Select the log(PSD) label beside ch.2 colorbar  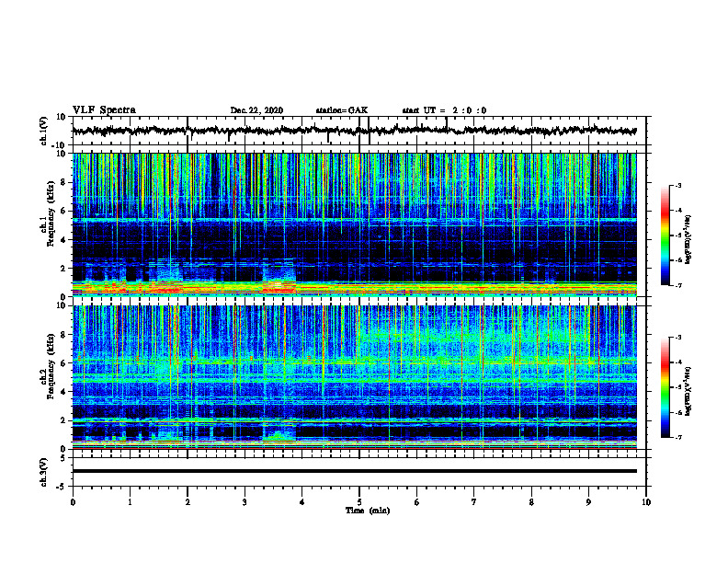(x=688, y=391)
